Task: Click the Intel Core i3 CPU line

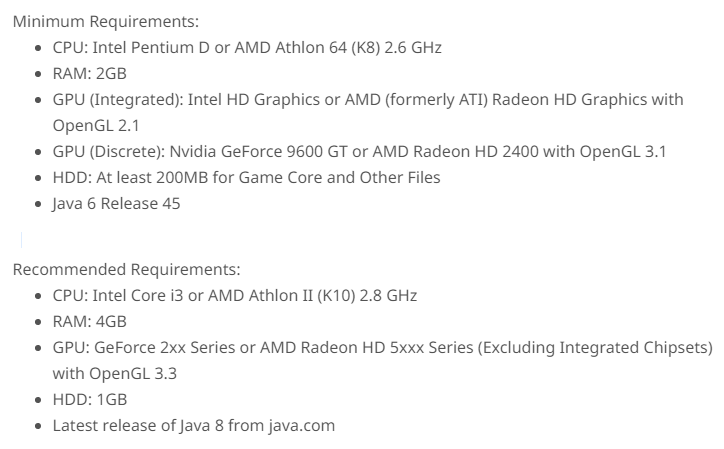Action: click(234, 295)
